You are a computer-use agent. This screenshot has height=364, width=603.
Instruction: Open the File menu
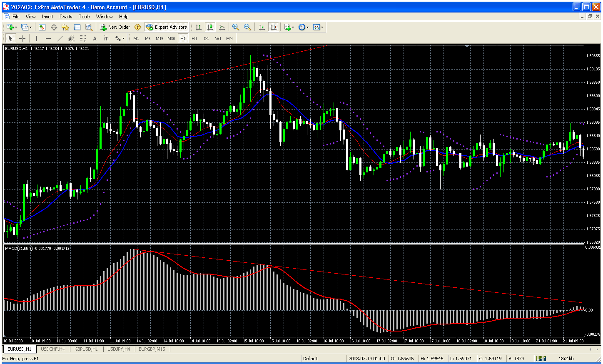[16, 17]
